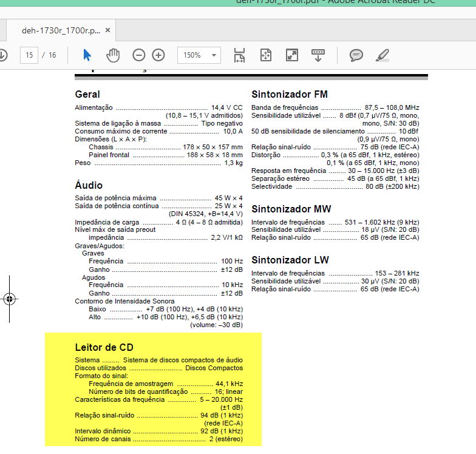The width and height of the screenshot is (476, 454).
Task: Click 'Impedância de carga' specification line
Action: [159, 222]
